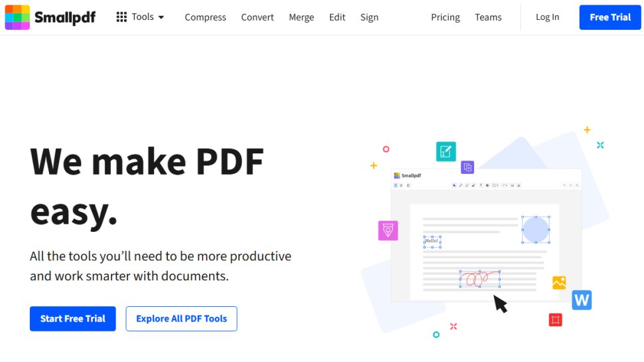The width and height of the screenshot is (644, 362).
Task: Expand the Tools dropdown arrow
Action: click(161, 17)
